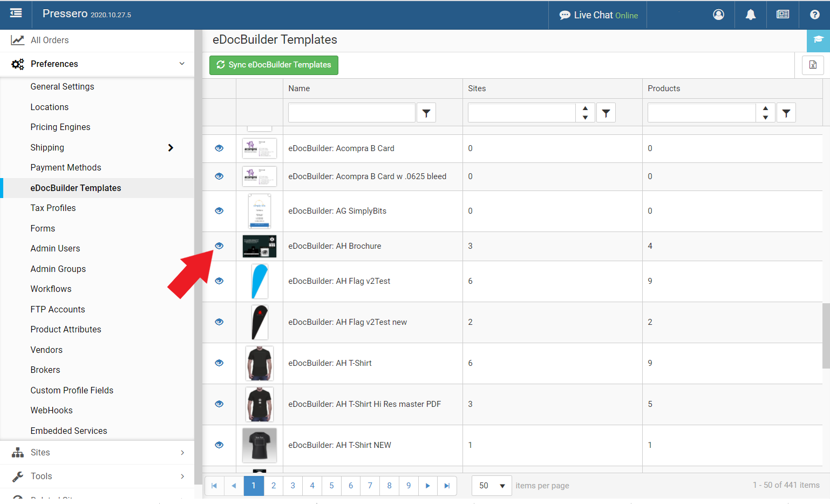Viewport: 830px width, 504px height.
Task: Open FTP Accounts in Preferences
Action: (x=58, y=309)
